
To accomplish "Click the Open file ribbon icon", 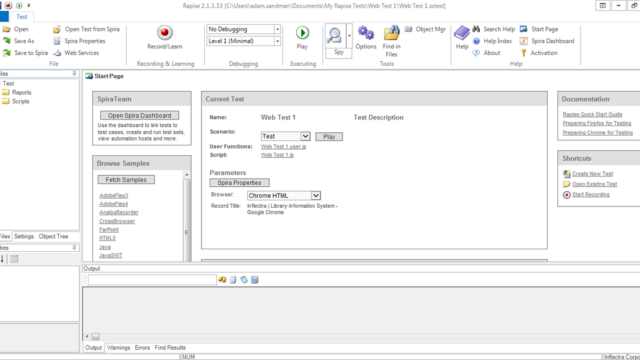I will (x=7, y=29).
